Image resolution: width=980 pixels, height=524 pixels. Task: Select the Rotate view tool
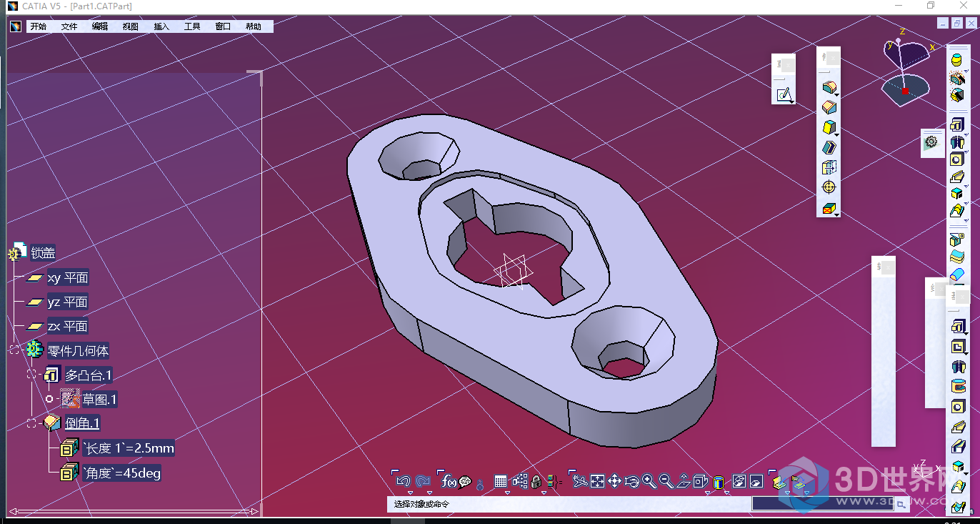(x=632, y=481)
